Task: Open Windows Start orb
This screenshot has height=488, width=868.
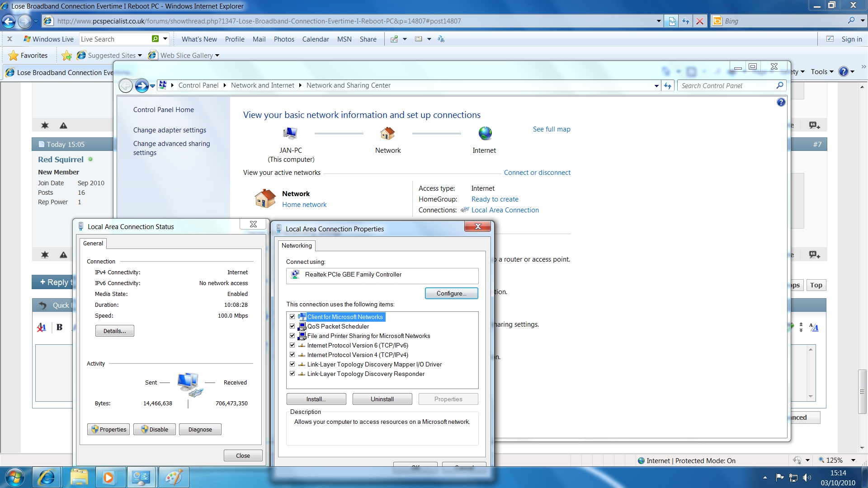Action: point(15,477)
